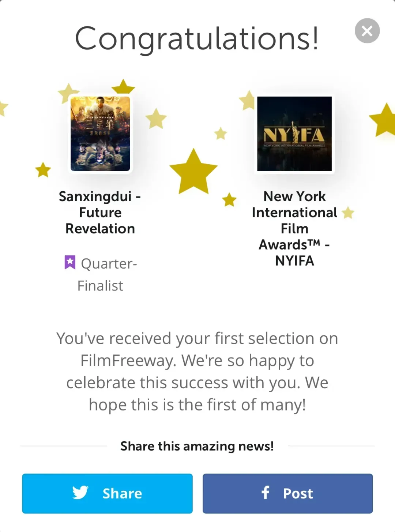Post the selection to Facebook
395x532 pixels.
[287, 493]
